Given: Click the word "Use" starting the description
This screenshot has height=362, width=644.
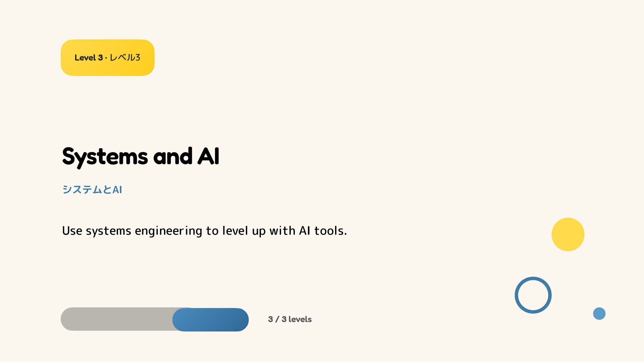Looking at the screenshot, I should point(72,231).
